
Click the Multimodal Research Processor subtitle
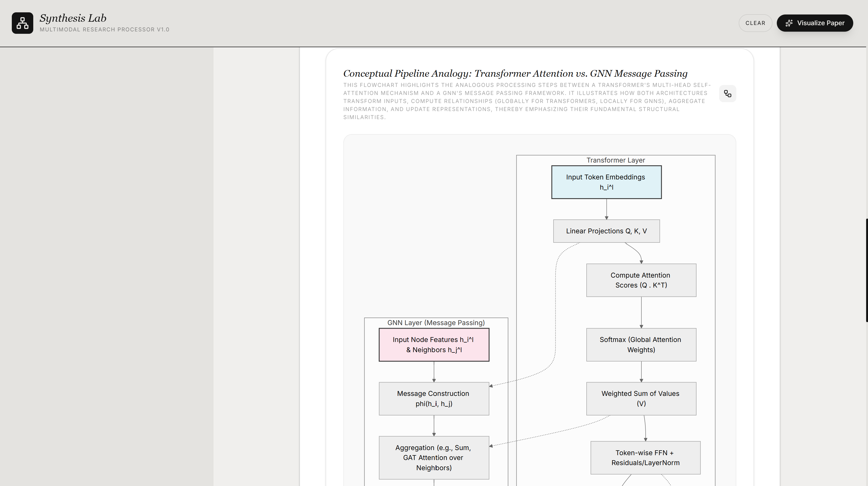coord(104,30)
